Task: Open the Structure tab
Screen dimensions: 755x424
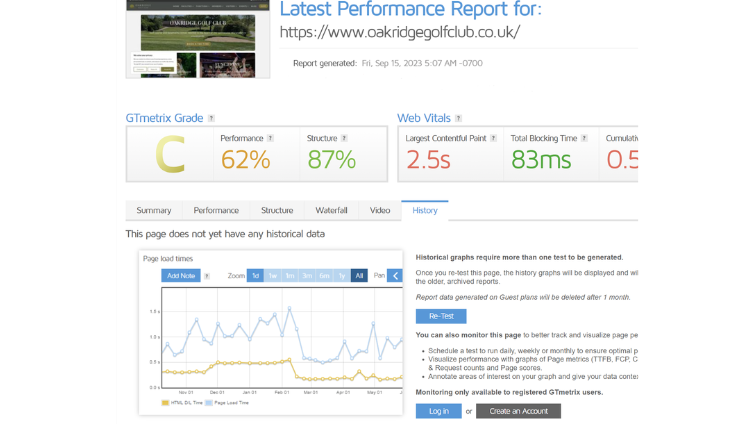Action: (x=277, y=210)
